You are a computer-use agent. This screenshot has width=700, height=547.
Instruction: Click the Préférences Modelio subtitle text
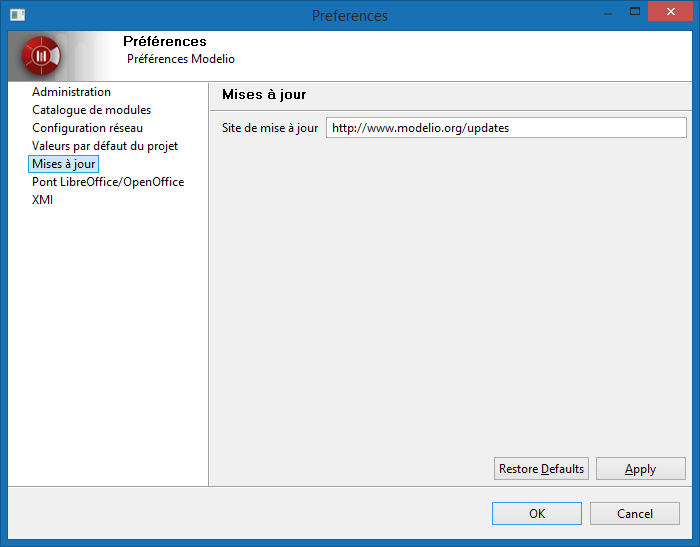[x=181, y=59]
